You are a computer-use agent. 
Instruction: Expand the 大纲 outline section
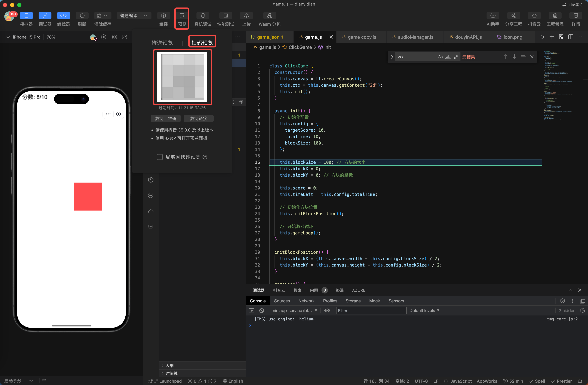[x=170, y=366]
